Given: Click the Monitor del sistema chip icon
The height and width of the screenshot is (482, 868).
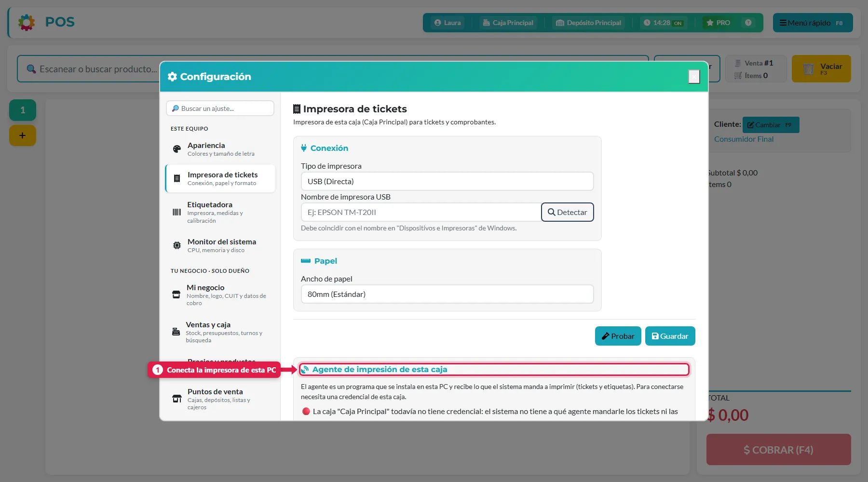Looking at the screenshot, I should pyautogui.click(x=177, y=245).
